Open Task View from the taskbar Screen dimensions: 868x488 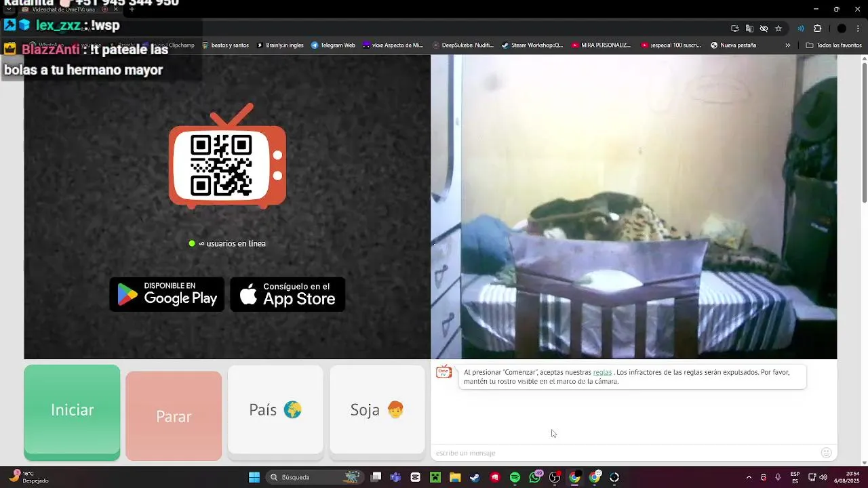tap(376, 477)
